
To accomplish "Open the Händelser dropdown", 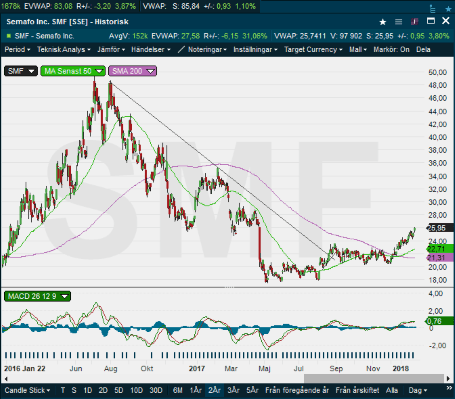I will pyautogui.click(x=151, y=50).
